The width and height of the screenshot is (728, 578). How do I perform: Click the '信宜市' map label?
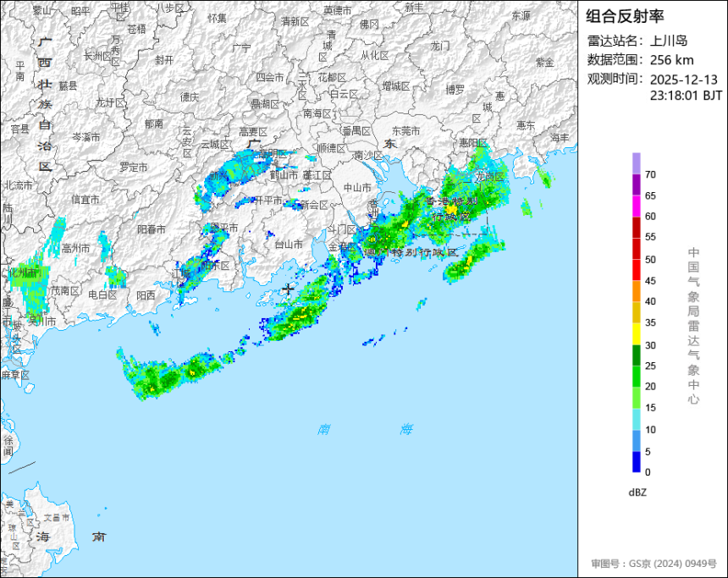[85, 200]
